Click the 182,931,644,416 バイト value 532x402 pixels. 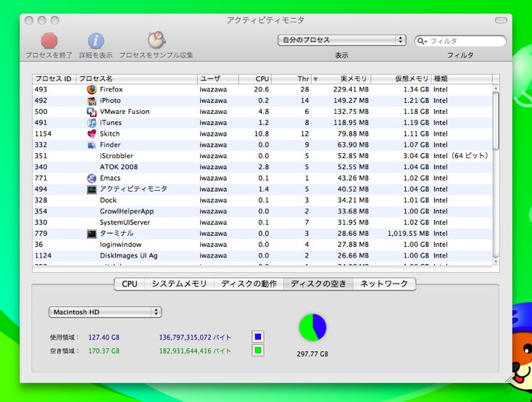click(195, 351)
